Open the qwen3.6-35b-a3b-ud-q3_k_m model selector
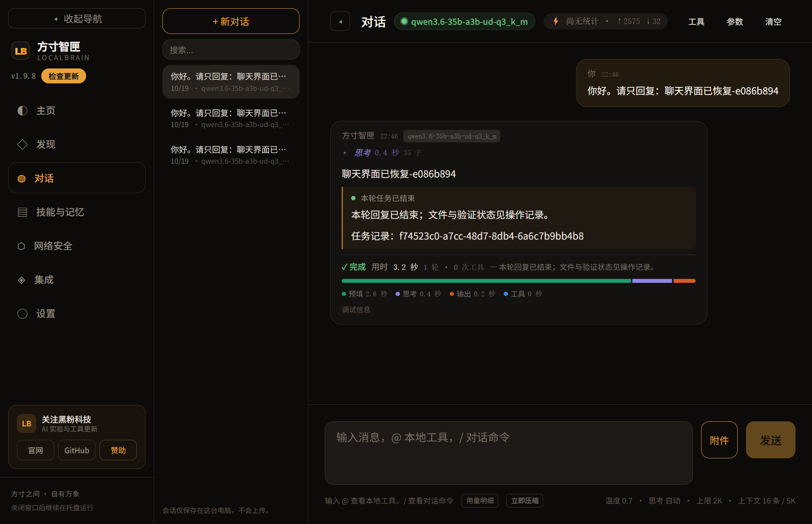Screen dimensions: 812x524 tap(464, 21)
